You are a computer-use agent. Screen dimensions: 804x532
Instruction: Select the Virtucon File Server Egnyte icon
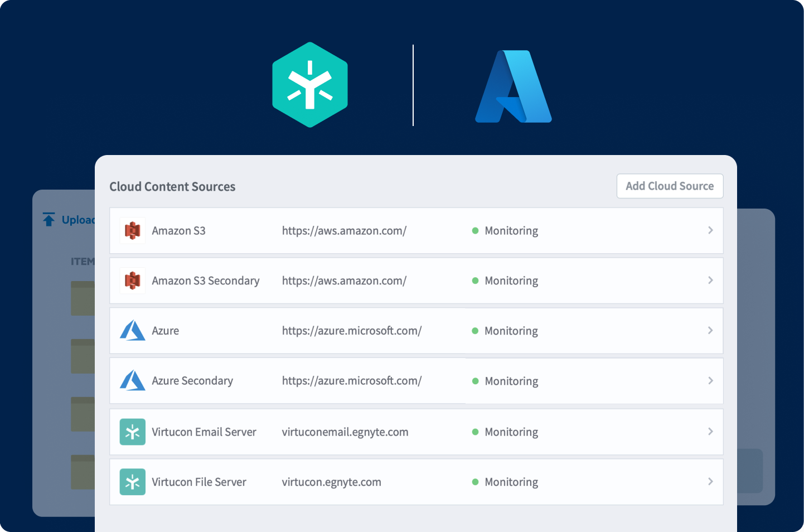point(132,482)
